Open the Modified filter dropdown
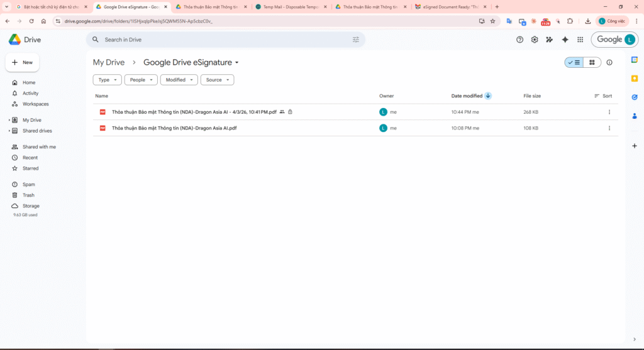 click(179, 80)
